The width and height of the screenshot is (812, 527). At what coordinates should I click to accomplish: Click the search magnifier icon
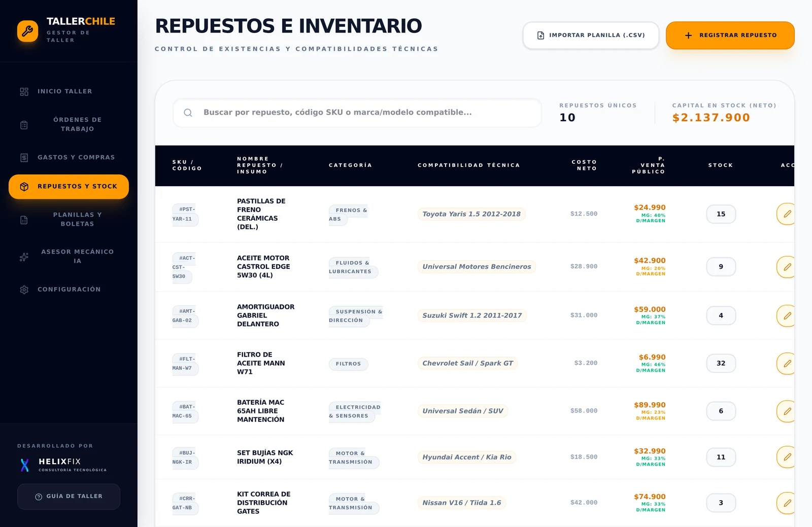click(x=188, y=113)
